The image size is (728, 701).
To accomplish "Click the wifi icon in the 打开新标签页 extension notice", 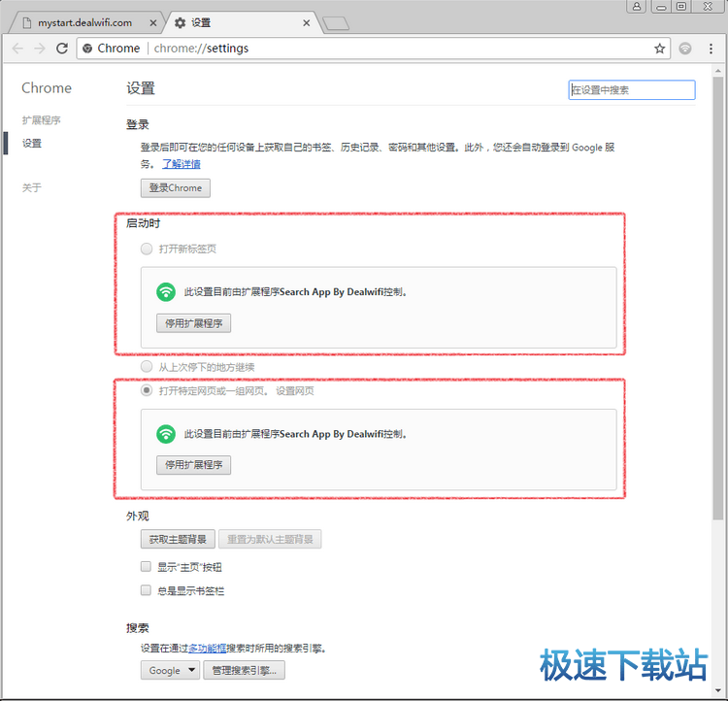I will pos(166,292).
